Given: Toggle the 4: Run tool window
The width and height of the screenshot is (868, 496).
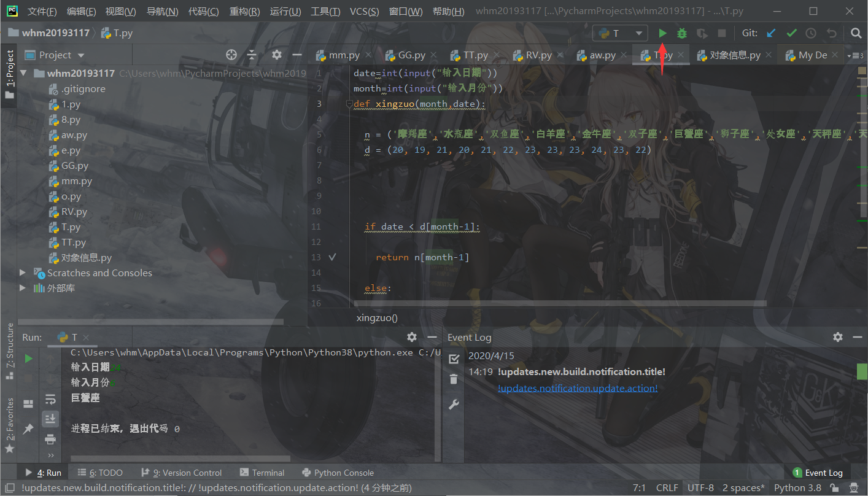Looking at the screenshot, I should click(43, 473).
